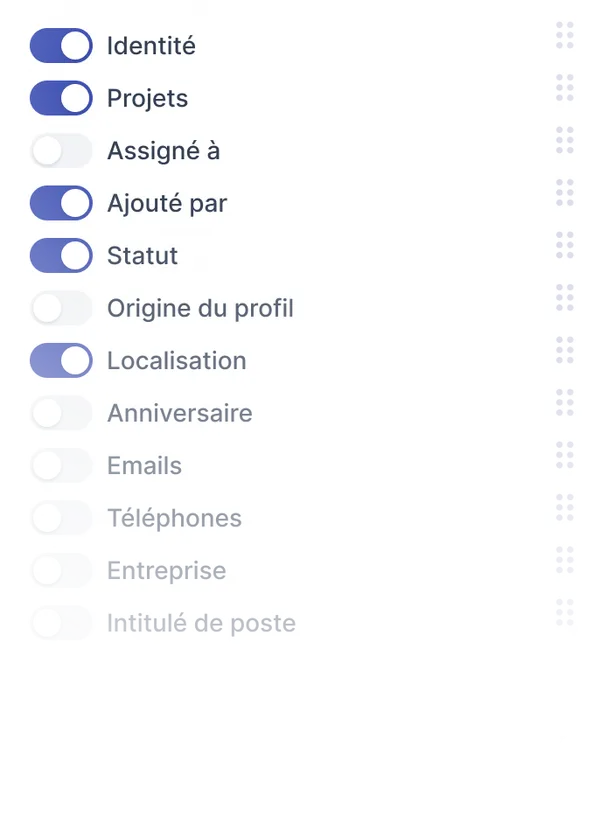Disable the Ajouté par switch
Image resolution: width=600 pixels, height=817 pixels.
[x=61, y=203]
